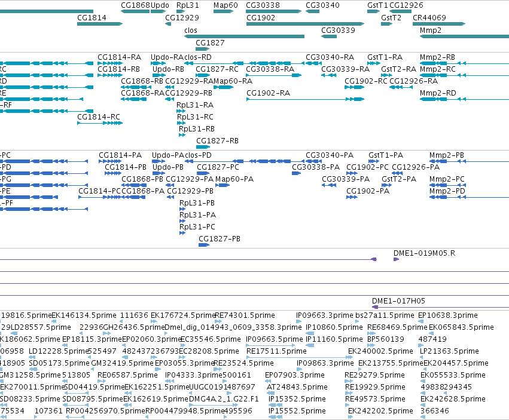Select the Mmp2-PD protein label
The height and width of the screenshot is (420, 509).
pos(447,191)
